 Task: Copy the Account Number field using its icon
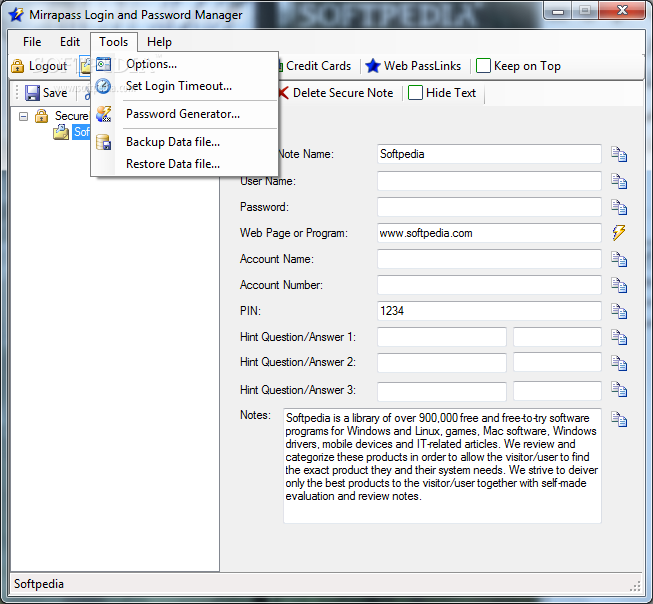[619, 285]
